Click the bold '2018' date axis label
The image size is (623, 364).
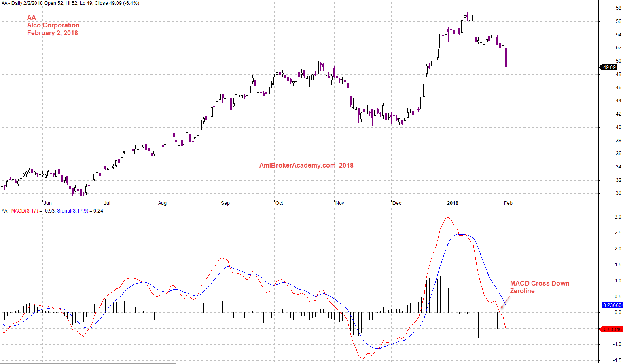(453, 203)
